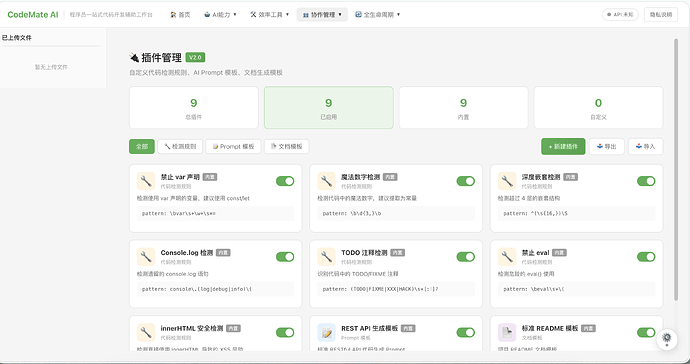Click the robot icon beside AI能力

pos(207,15)
